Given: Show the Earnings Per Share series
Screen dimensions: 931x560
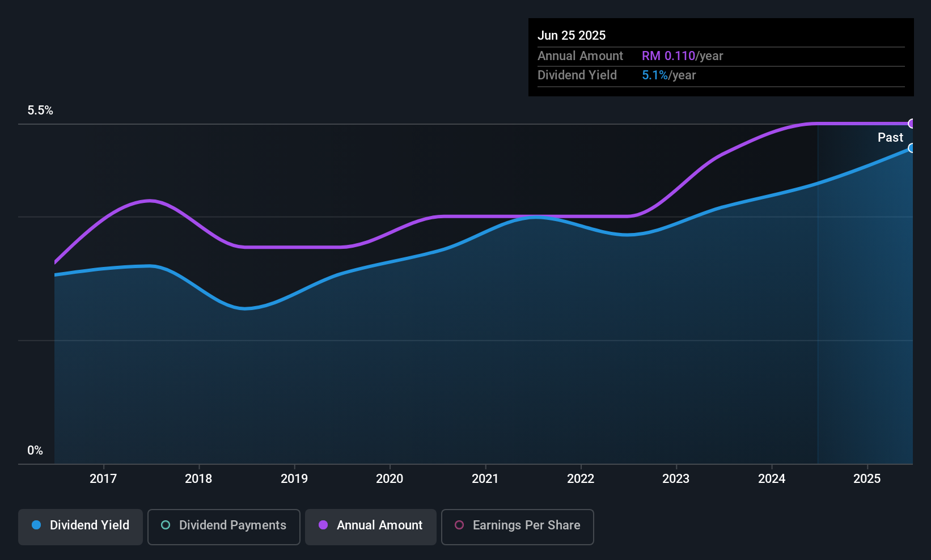Looking at the screenshot, I should tap(518, 527).
